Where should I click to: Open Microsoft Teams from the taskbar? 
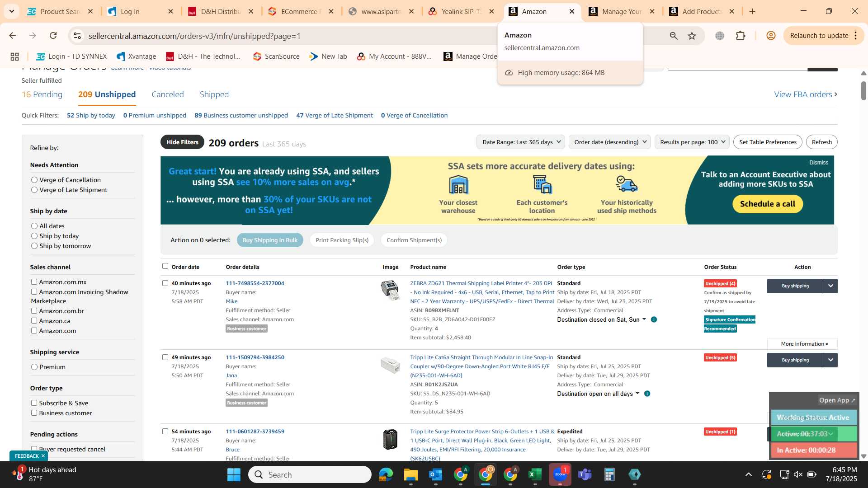(585, 475)
